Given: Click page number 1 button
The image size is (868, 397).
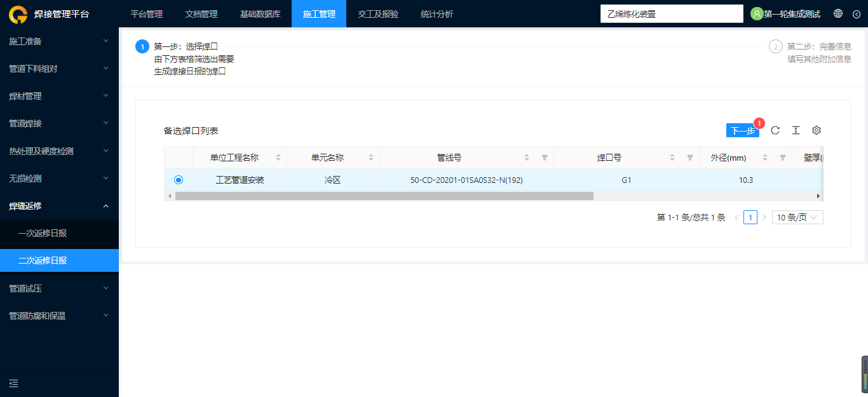Looking at the screenshot, I should (750, 217).
